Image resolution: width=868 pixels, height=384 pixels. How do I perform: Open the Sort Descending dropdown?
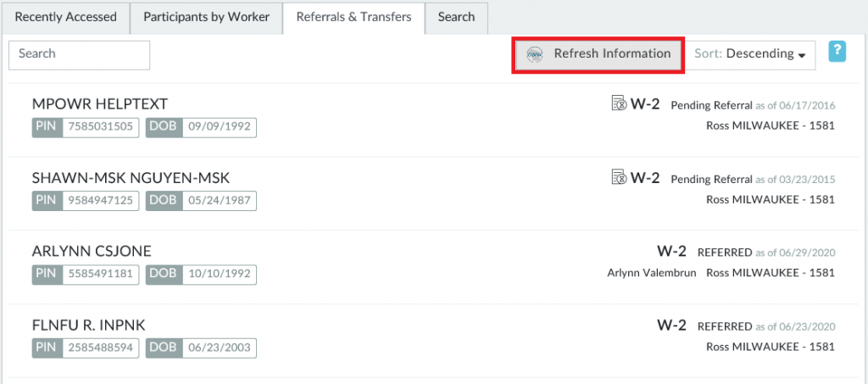(750, 54)
